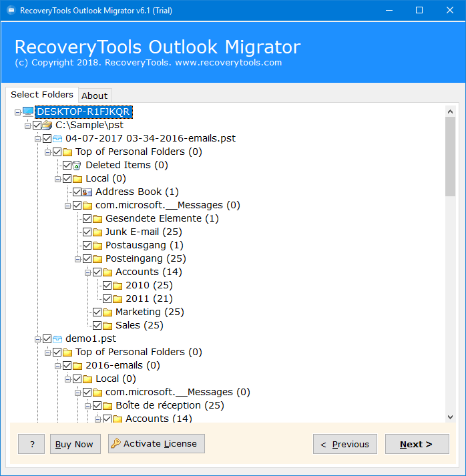Select the Postausgang (1) row

pyautogui.click(x=144, y=245)
